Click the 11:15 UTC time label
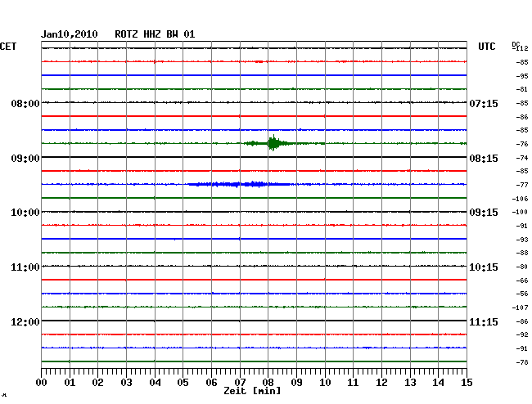This screenshot has height=404, width=532. click(484, 321)
